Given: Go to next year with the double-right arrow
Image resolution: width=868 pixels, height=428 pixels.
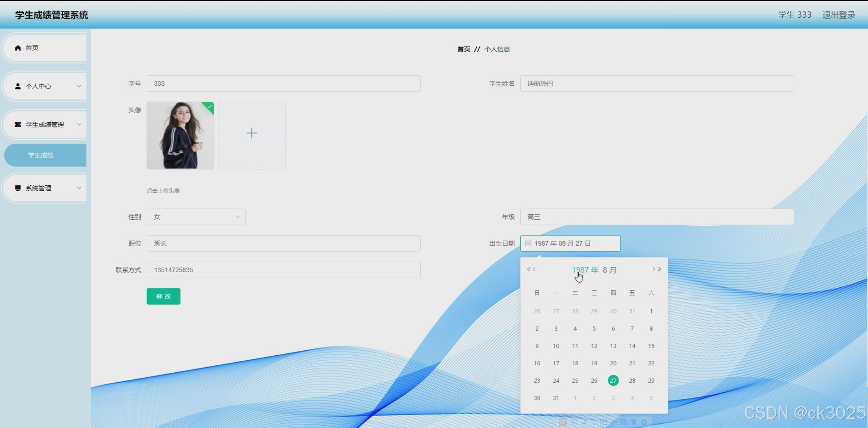Looking at the screenshot, I should [x=660, y=269].
